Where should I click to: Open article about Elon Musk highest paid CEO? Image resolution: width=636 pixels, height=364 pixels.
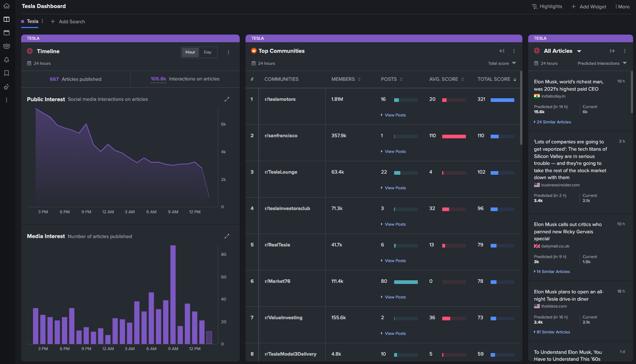(569, 85)
